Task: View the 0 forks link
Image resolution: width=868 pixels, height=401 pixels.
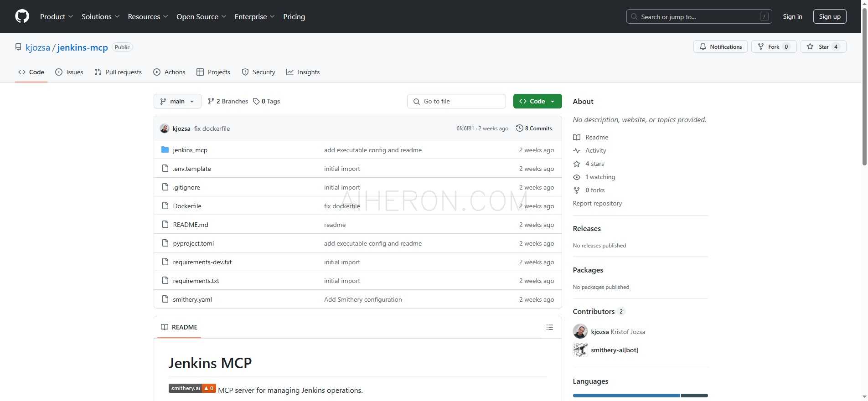Action: [595, 190]
